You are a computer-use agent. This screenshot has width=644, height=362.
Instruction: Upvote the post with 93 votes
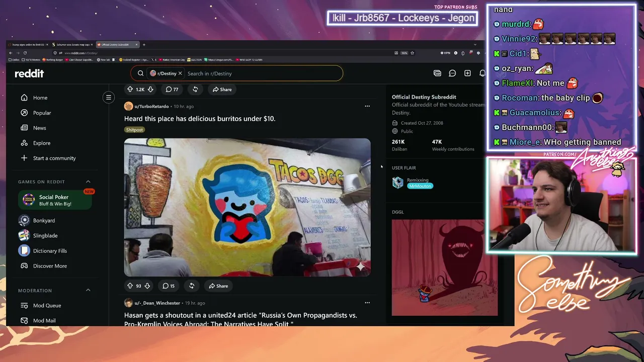click(x=130, y=286)
